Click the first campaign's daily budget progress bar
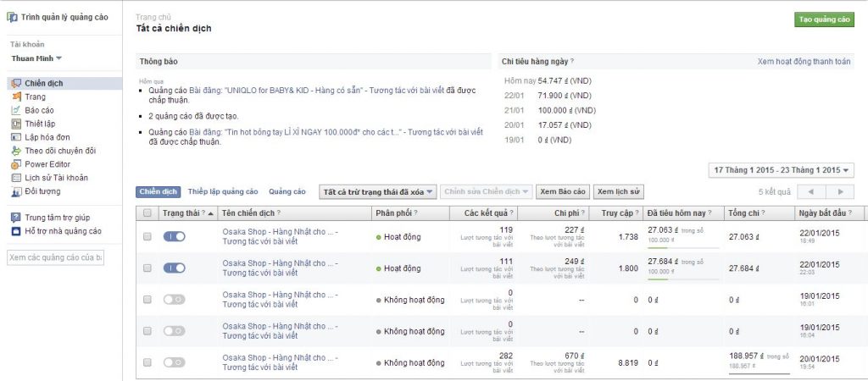This screenshot has width=868, height=381. [682, 248]
